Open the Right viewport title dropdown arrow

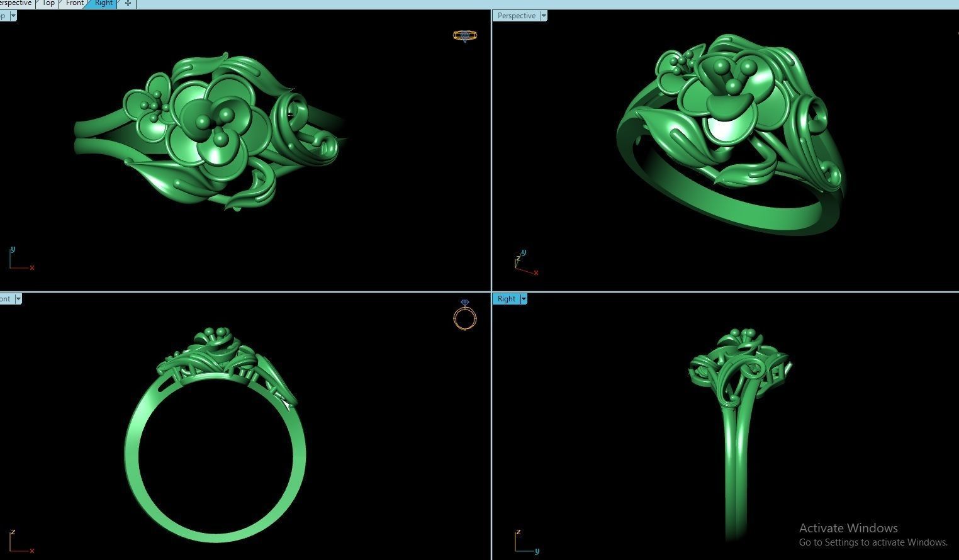coord(524,299)
